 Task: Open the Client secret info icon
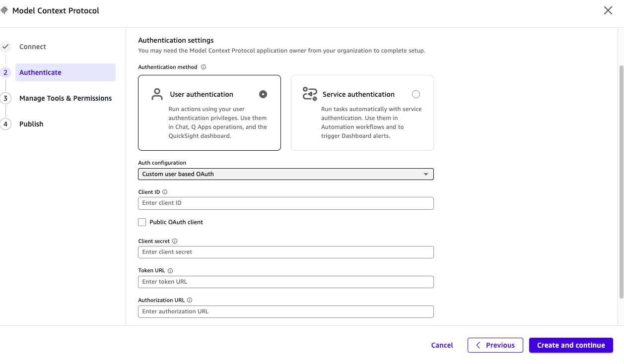click(x=175, y=241)
